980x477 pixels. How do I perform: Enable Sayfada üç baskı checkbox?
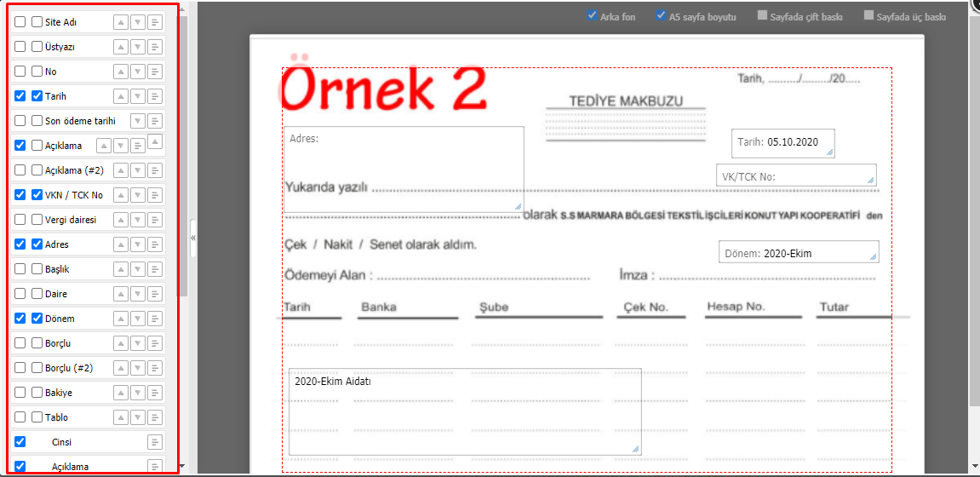868,15
